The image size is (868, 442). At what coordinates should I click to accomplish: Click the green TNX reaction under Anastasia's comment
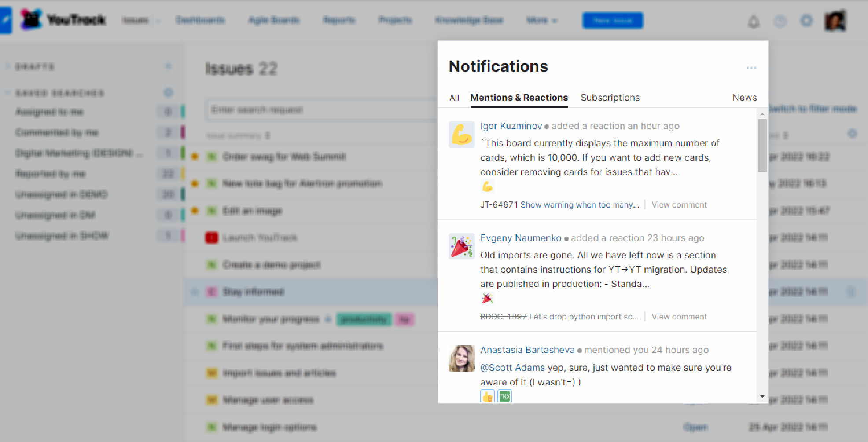point(504,397)
